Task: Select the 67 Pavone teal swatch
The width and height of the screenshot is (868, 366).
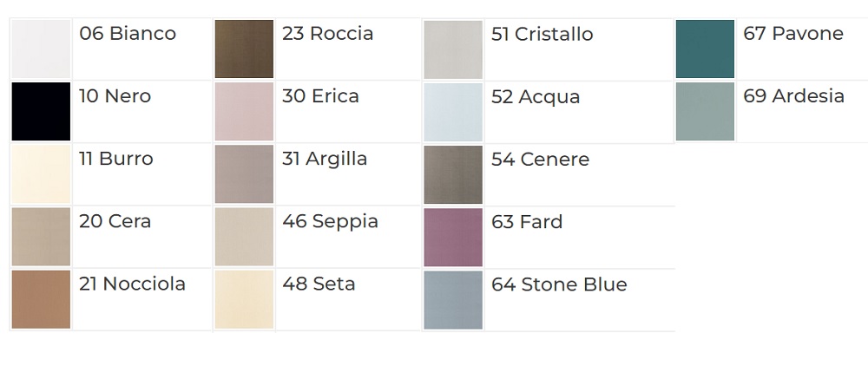Action: 705,49
